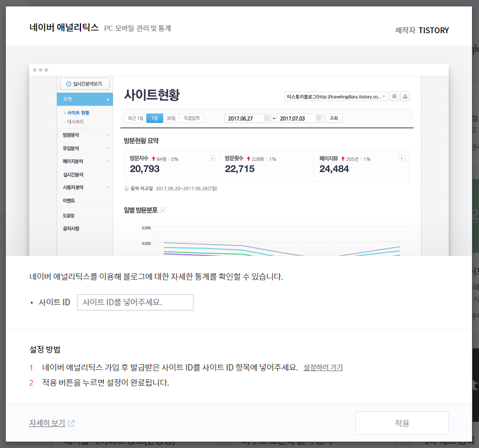
Task: Follow the 설정하러 가기 link
Action: click(323, 368)
